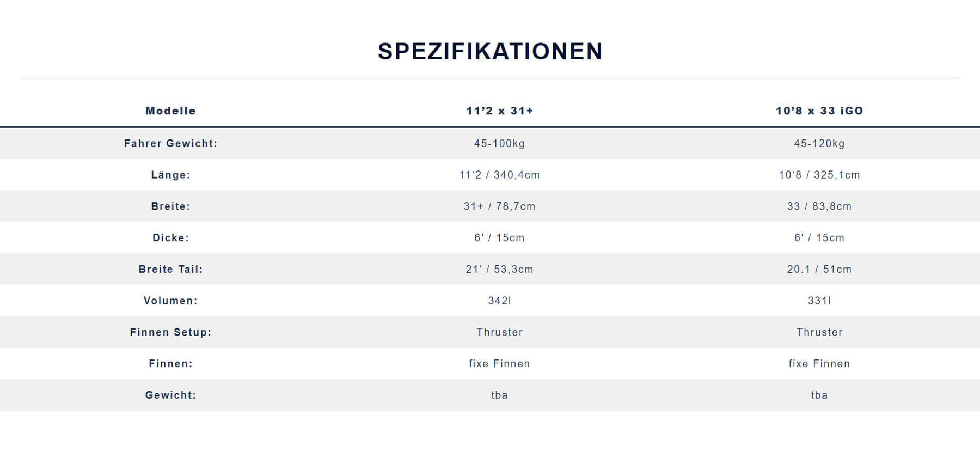Viewport: 980px width, 457px height.
Task: Click the 21' / 53,3cm tail width value
Action: pos(499,269)
